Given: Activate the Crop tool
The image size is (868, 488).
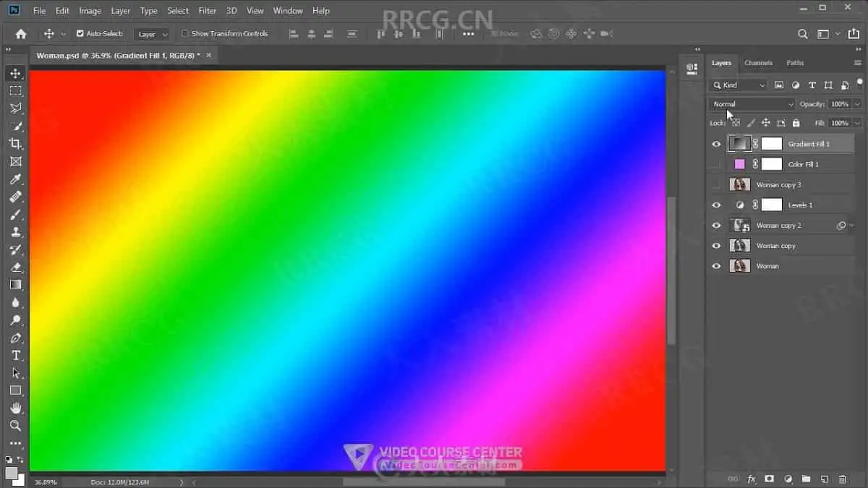Looking at the screenshot, I should click(x=16, y=144).
